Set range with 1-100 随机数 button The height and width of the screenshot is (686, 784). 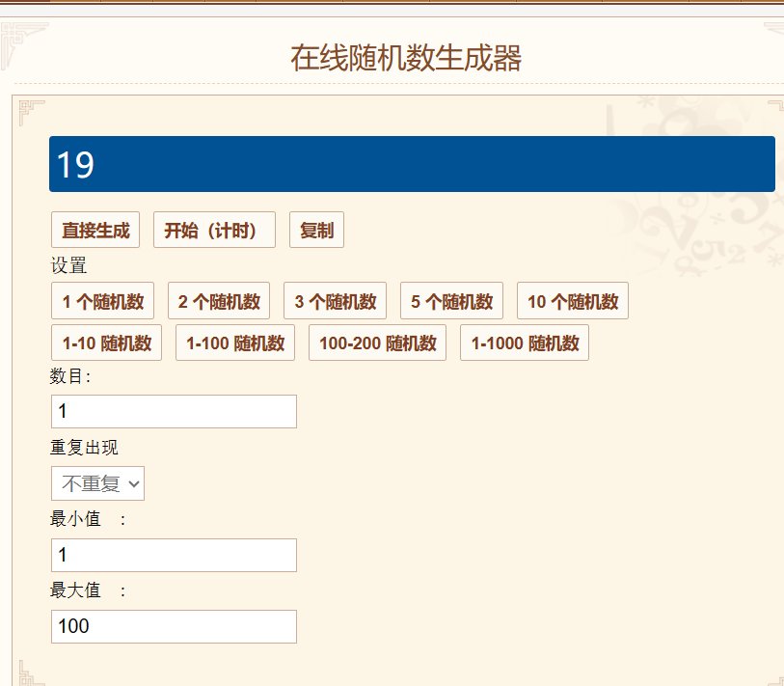[235, 343]
